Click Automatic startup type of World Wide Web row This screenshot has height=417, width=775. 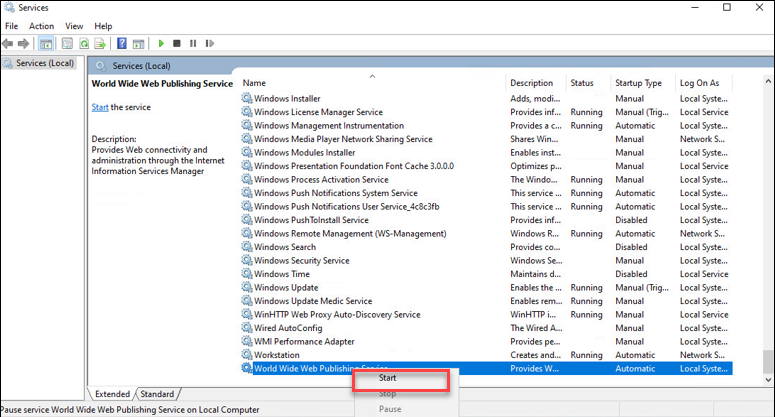(635, 369)
